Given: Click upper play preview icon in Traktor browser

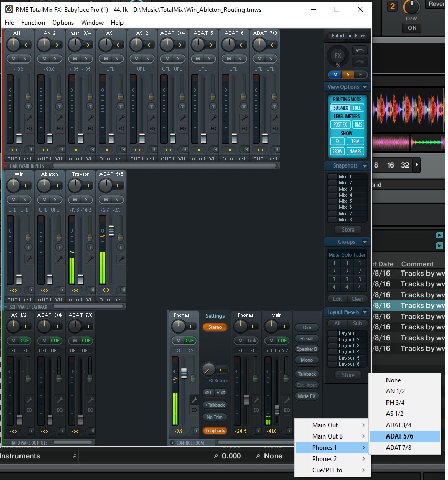Looking at the screenshot, I should point(439,235).
